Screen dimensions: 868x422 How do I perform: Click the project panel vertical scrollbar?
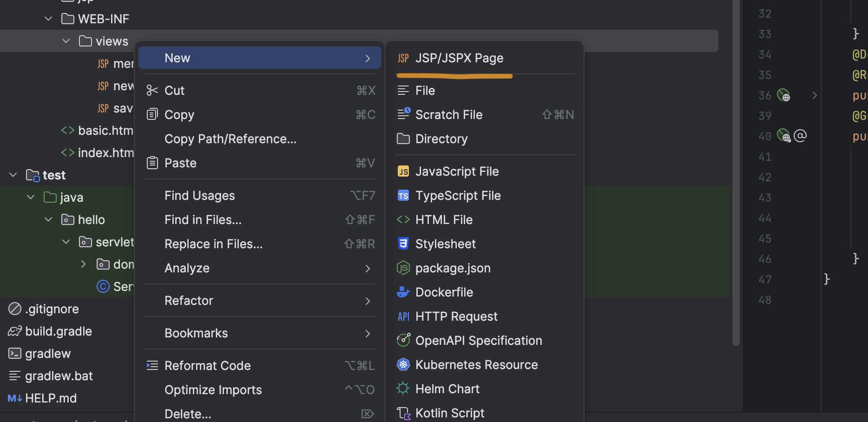736,172
